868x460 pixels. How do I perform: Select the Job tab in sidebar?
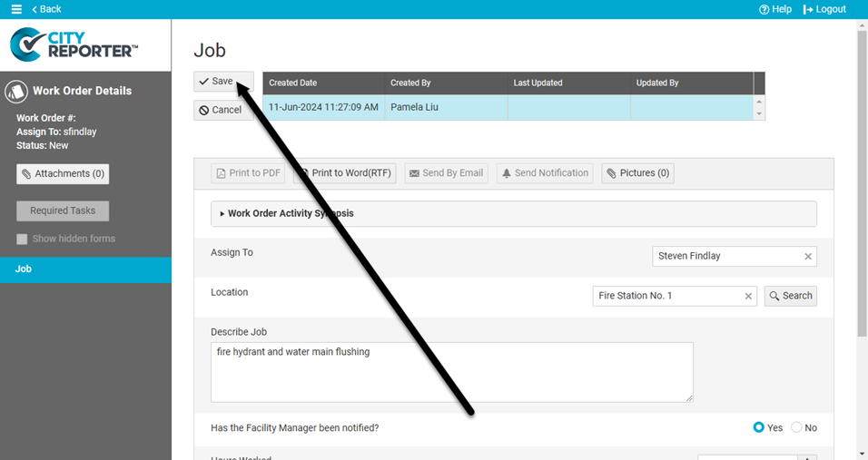(85, 269)
